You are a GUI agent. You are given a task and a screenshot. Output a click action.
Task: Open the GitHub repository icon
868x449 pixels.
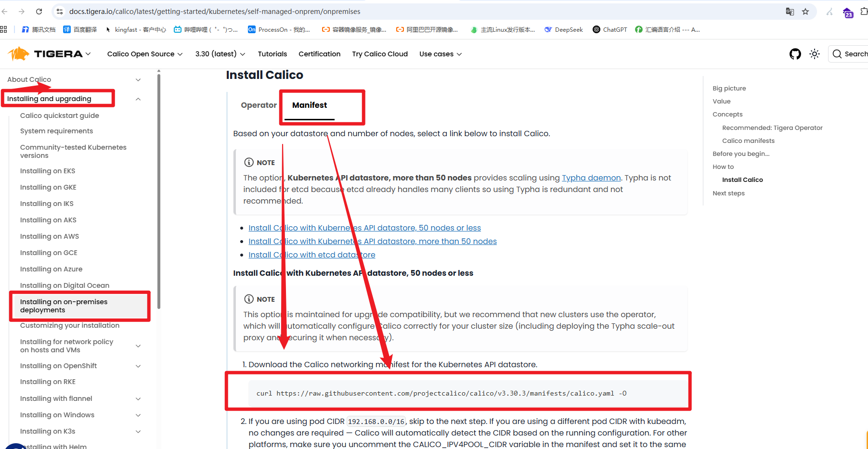click(795, 54)
